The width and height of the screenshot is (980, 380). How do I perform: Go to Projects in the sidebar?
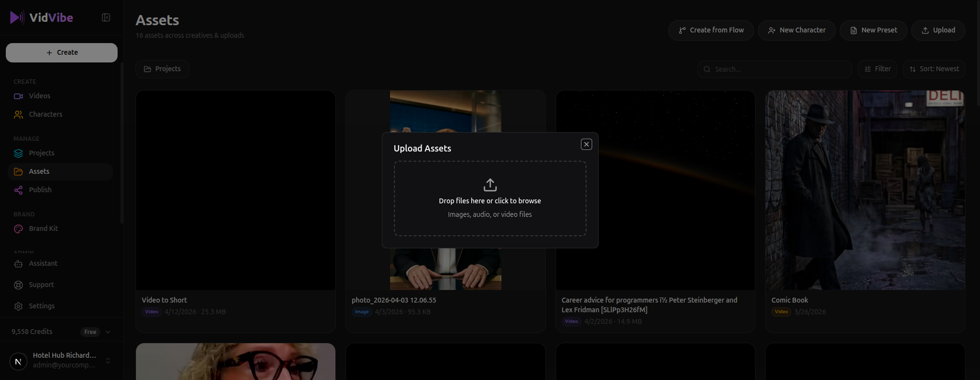pyautogui.click(x=60, y=153)
